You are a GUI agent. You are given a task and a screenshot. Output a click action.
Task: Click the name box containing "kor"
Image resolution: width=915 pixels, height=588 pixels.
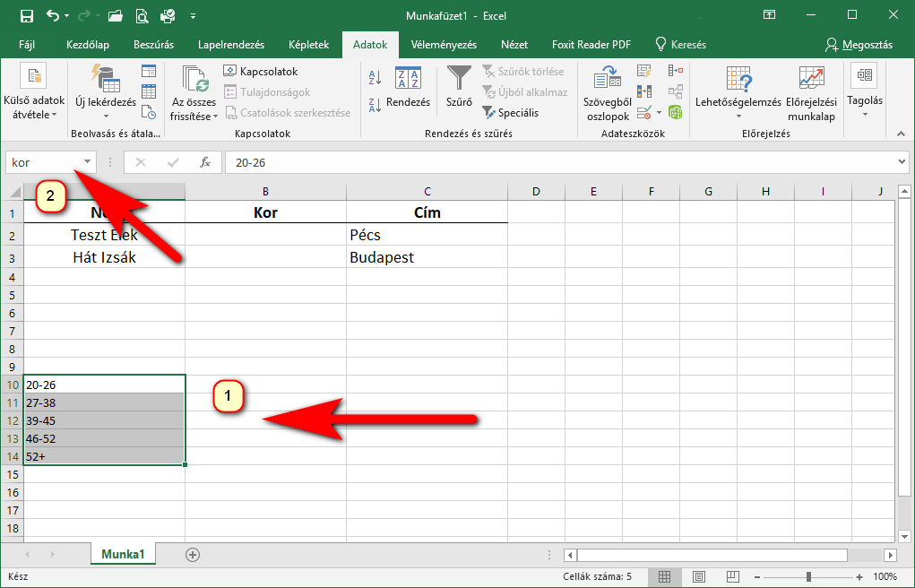(x=43, y=162)
